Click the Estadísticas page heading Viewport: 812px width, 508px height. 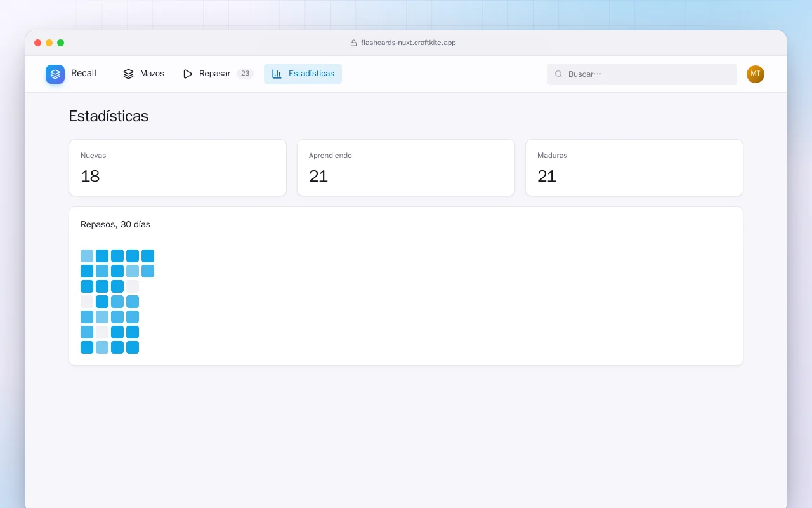pos(108,116)
